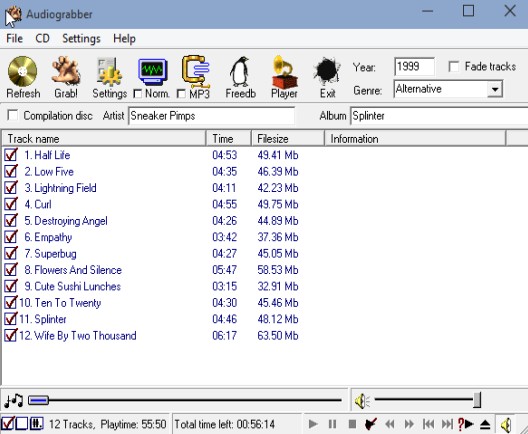This screenshot has height=434, width=528.
Task: Open the Help menu
Action: (124, 38)
